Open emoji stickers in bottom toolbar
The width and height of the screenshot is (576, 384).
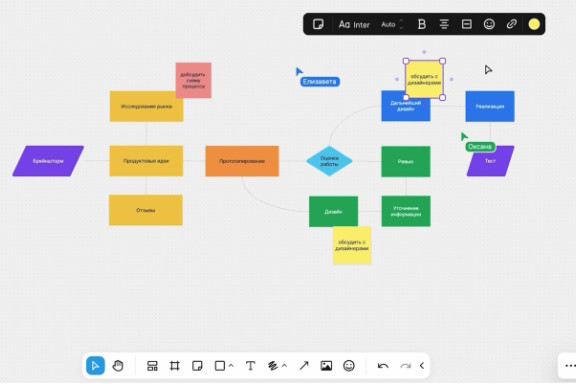pos(349,366)
